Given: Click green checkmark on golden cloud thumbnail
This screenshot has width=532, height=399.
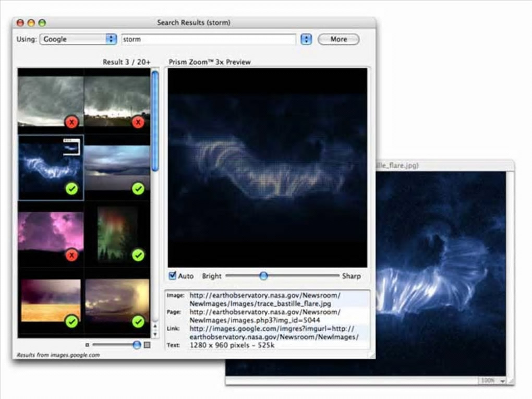Looking at the screenshot, I should pos(138,322).
